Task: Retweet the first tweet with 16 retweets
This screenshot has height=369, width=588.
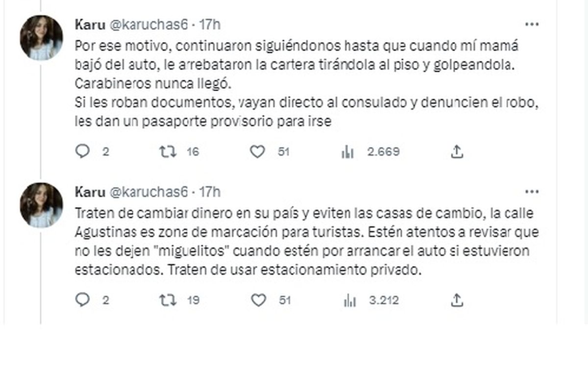Action: 168,152
